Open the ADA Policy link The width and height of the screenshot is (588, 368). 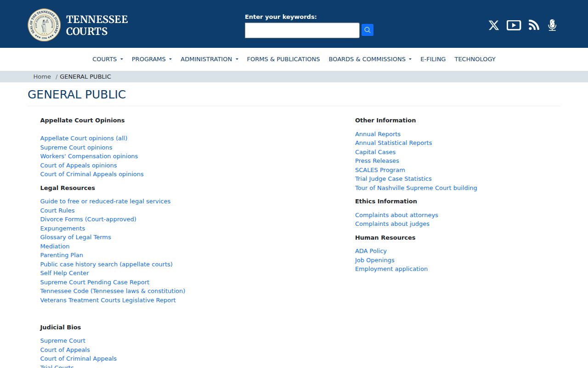click(x=371, y=251)
